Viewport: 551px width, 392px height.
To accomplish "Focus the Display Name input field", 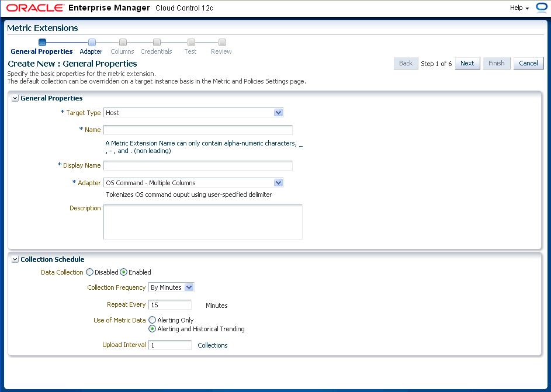I will 198,165.
